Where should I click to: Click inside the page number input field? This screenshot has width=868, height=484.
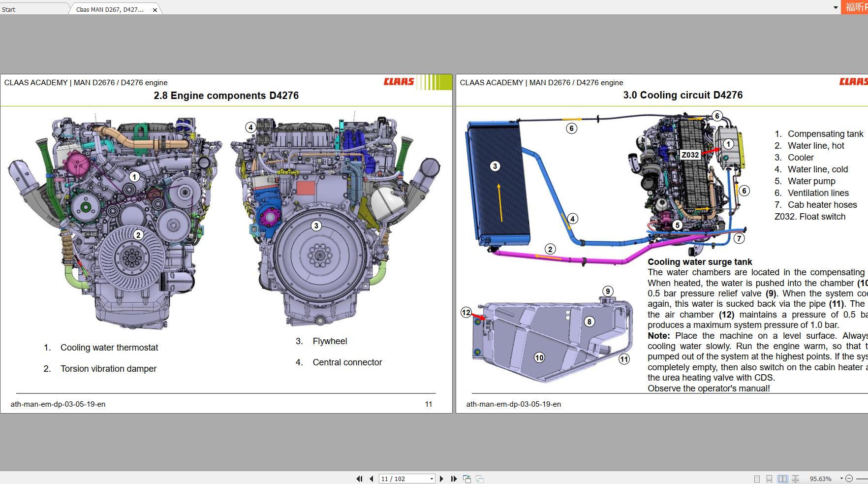399,478
